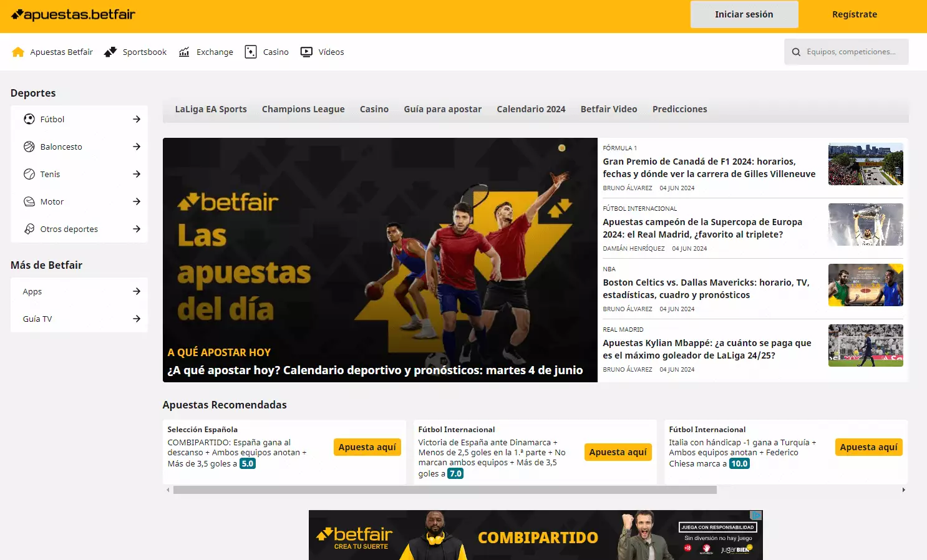Open the Gran Premio de Canadá F1 article
Image resolution: width=927 pixels, height=560 pixels.
point(709,168)
